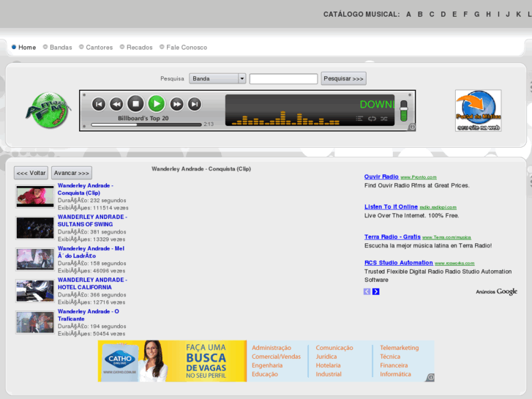Click the player corner info icon
532x399 pixels.
coord(411,127)
